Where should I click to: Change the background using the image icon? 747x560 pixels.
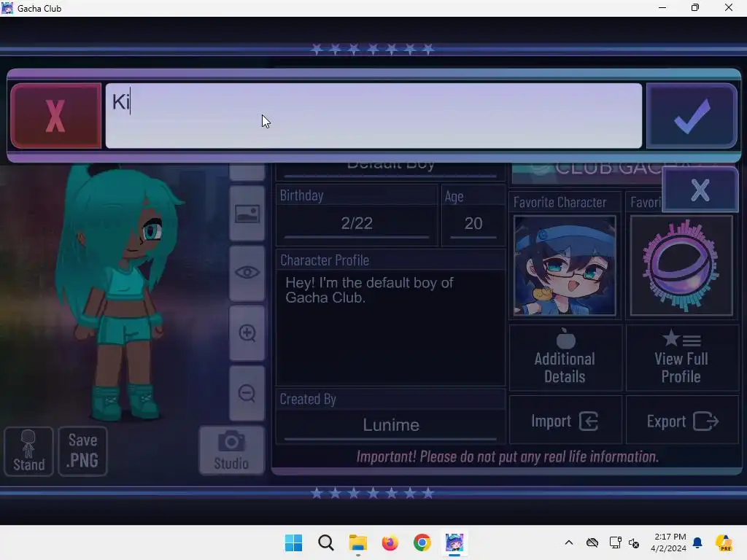247,214
